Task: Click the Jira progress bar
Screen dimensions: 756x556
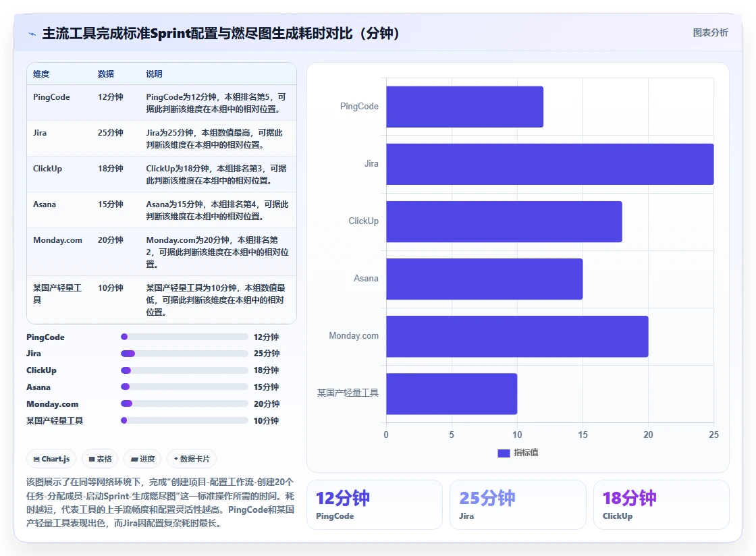Action: click(x=184, y=353)
